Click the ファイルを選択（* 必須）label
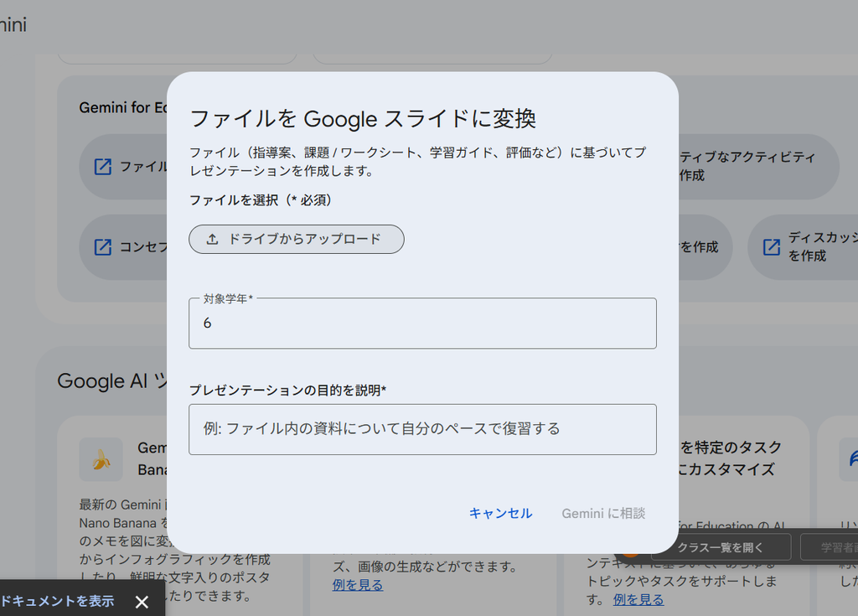 click(261, 200)
